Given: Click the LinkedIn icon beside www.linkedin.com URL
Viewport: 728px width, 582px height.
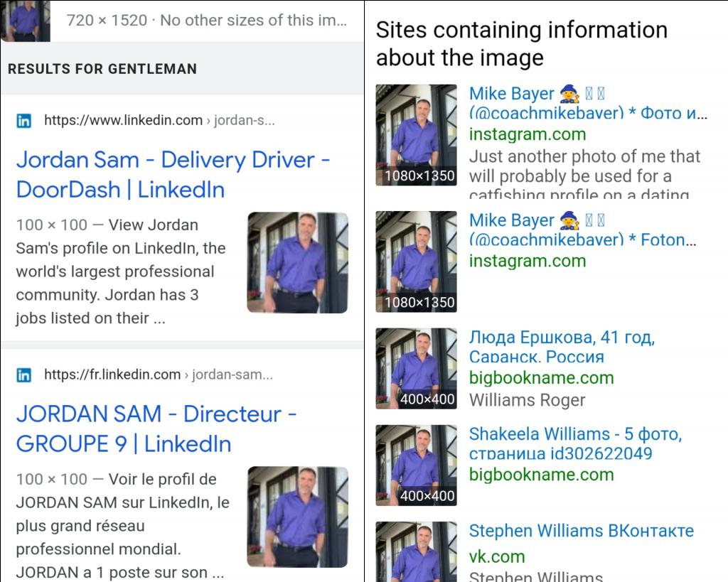Looking at the screenshot, I should point(23,121).
